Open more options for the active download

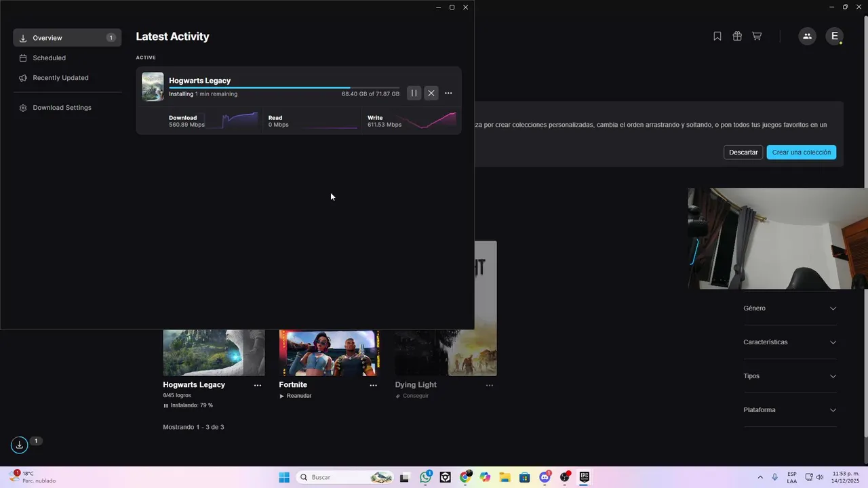448,94
